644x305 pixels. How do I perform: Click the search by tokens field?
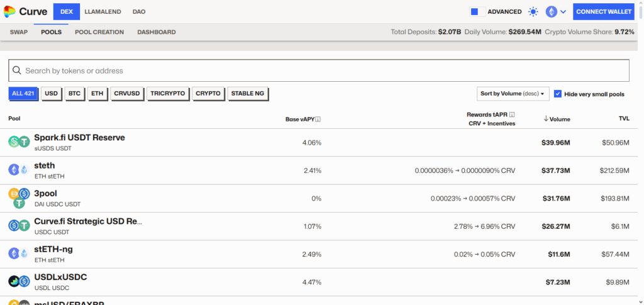[x=319, y=70]
